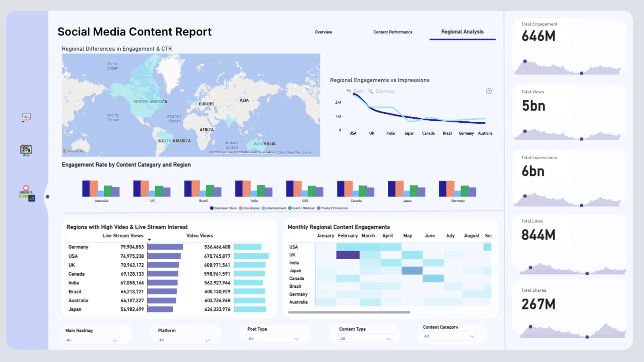Select the regional map analysis sidebar icon
The height and width of the screenshot is (362, 644).
click(x=27, y=193)
